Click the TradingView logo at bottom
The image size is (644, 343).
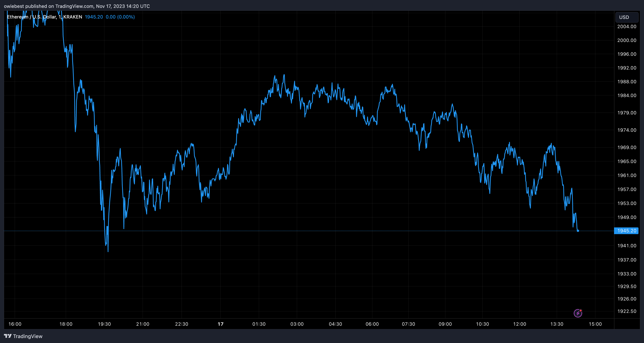(x=23, y=336)
